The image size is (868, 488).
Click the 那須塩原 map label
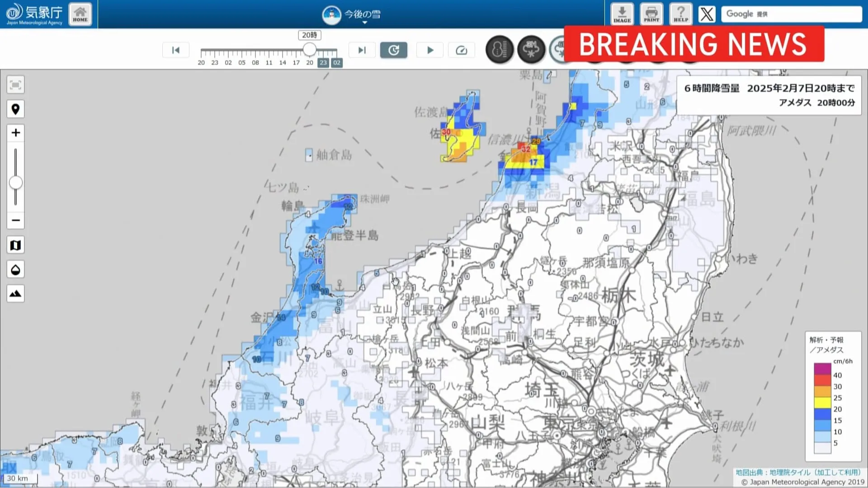click(x=606, y=263)
